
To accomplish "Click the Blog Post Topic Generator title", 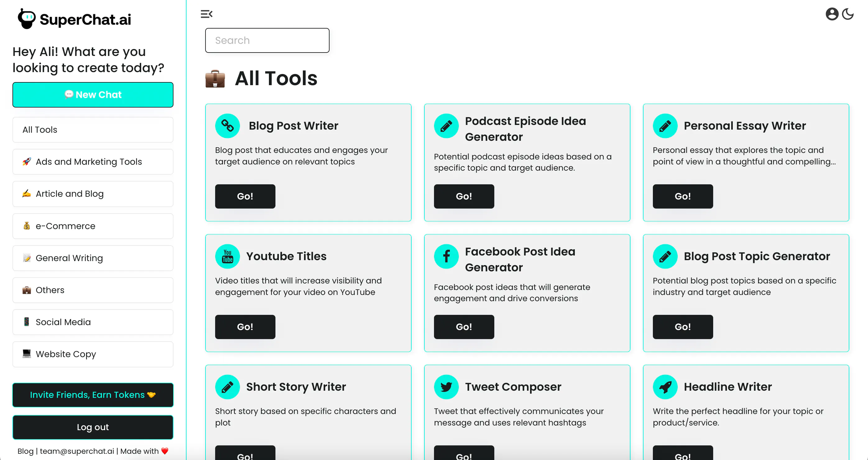I will [x=757, y=256].
